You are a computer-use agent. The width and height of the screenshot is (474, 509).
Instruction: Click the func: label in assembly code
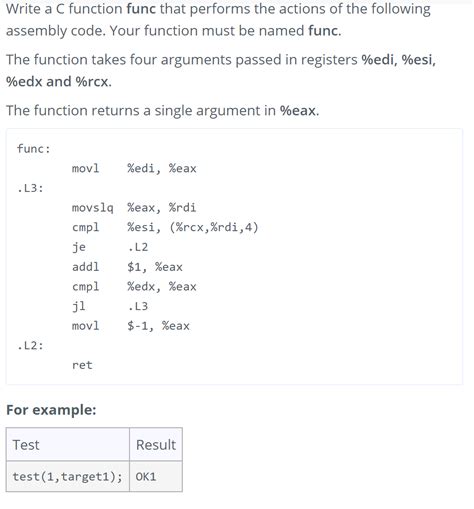tap(34, 149)
